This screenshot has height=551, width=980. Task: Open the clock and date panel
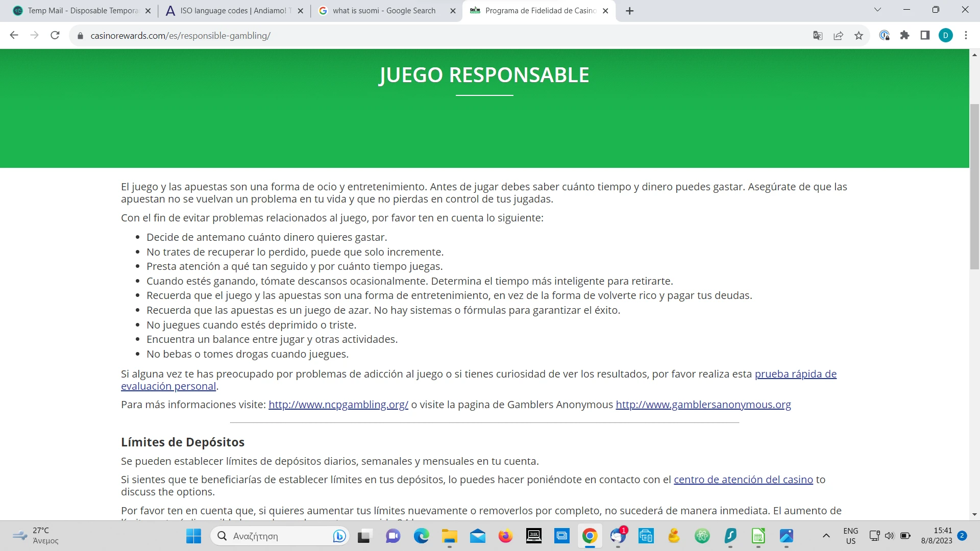pos(937,536)
